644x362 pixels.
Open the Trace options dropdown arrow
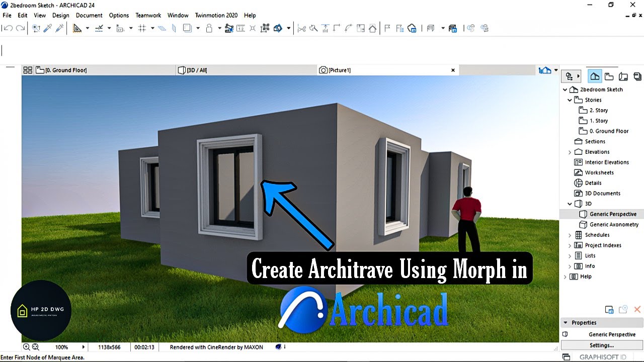(x=198, y=28)
